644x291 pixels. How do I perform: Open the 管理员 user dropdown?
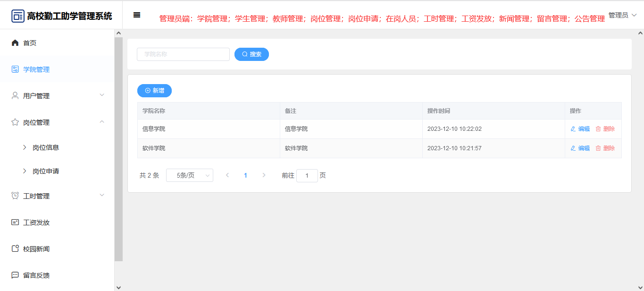coord(622,15)
